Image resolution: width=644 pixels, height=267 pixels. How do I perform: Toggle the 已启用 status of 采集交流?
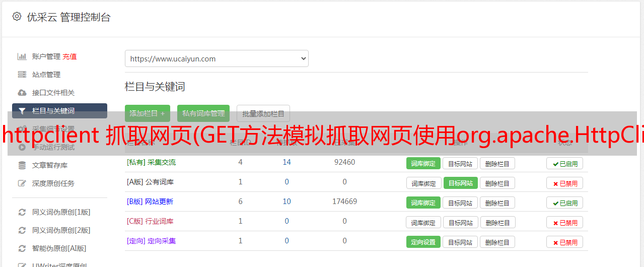coord(564,163)
